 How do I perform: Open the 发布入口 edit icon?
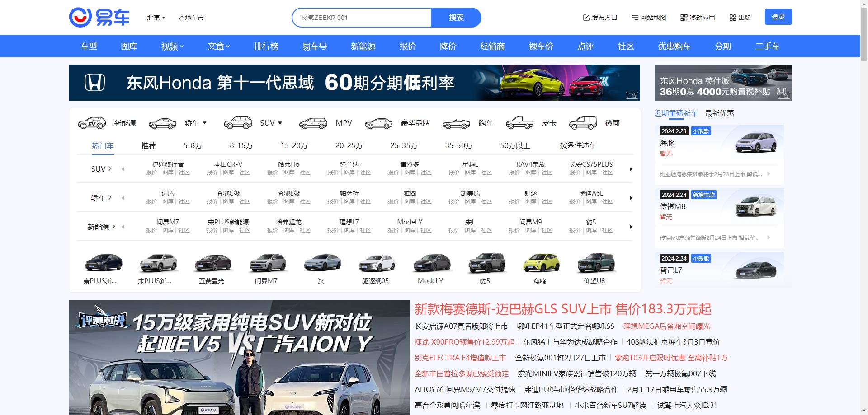point(586,18)
